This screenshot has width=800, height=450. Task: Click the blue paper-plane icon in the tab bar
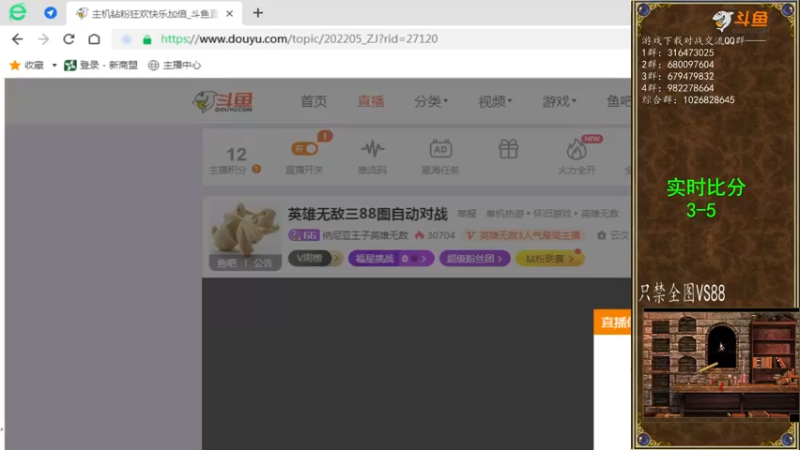(51, 13)
